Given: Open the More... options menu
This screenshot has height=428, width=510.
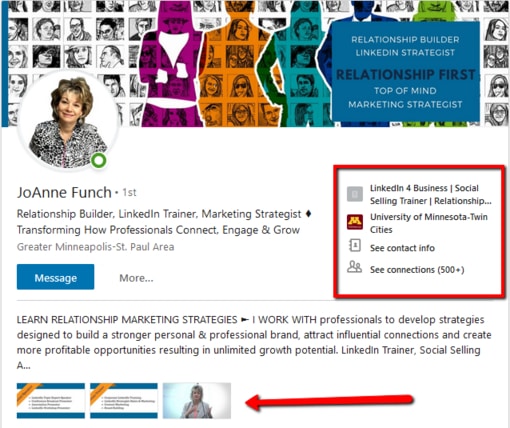Looking at the screenshot, I should click(x=136, y=278).
